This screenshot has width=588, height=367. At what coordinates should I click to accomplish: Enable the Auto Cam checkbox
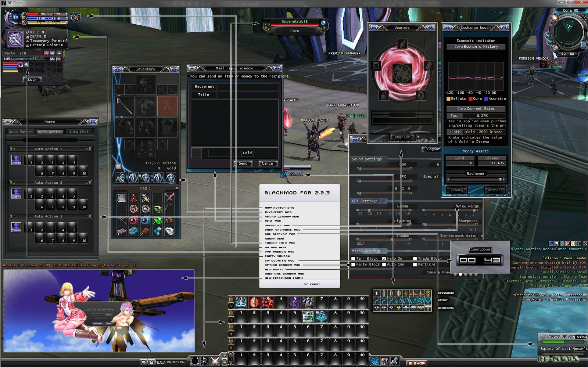(384, 265)
